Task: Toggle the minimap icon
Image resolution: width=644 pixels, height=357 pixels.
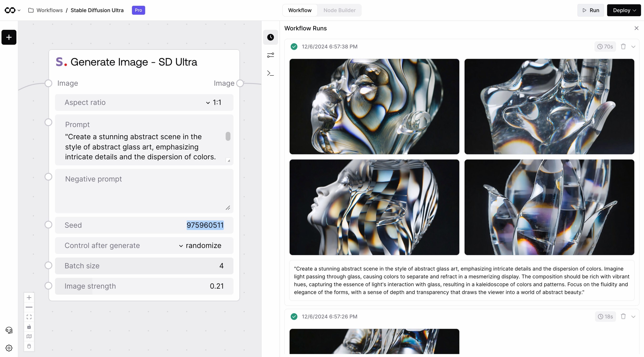Action: click(29, 336)
